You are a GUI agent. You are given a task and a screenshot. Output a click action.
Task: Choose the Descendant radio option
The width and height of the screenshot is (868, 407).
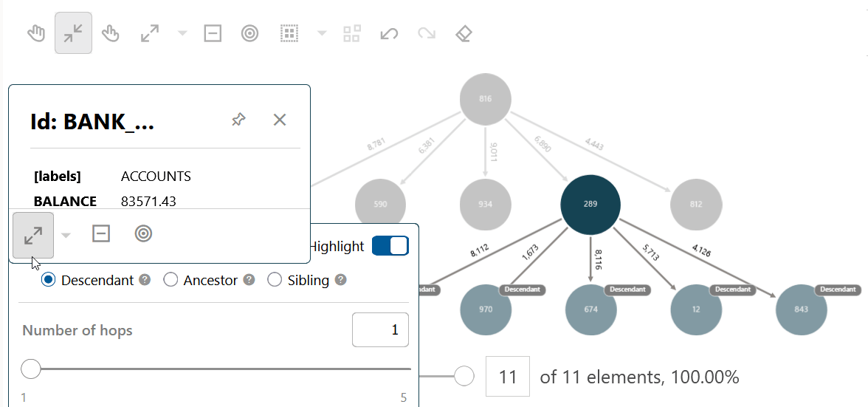[x=49, y=280]
